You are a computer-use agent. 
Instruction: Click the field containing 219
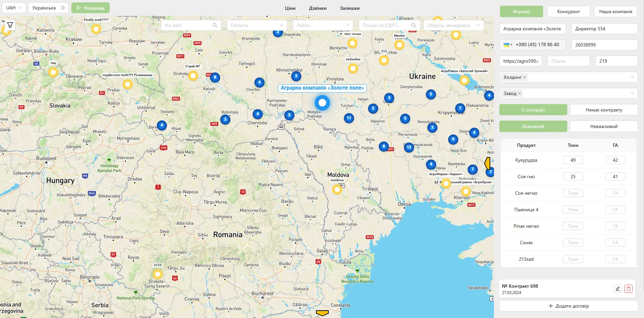click(x=616, y=61)
